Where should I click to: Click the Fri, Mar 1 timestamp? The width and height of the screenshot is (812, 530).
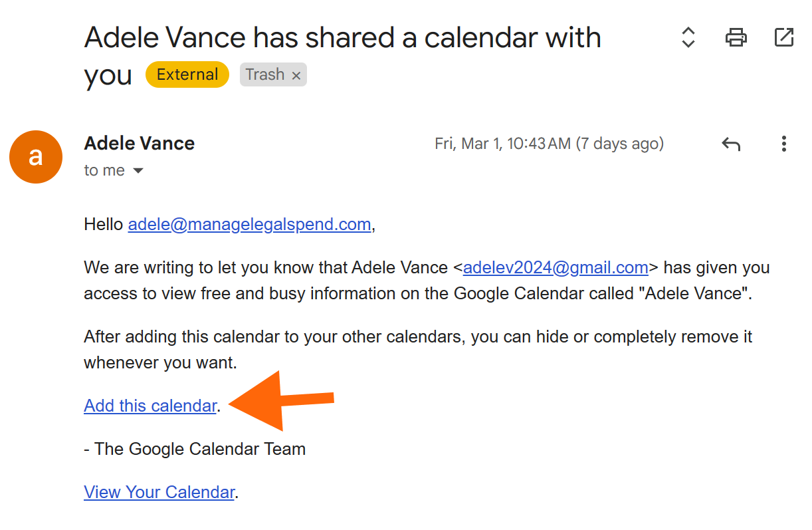(x=549, y=144)
